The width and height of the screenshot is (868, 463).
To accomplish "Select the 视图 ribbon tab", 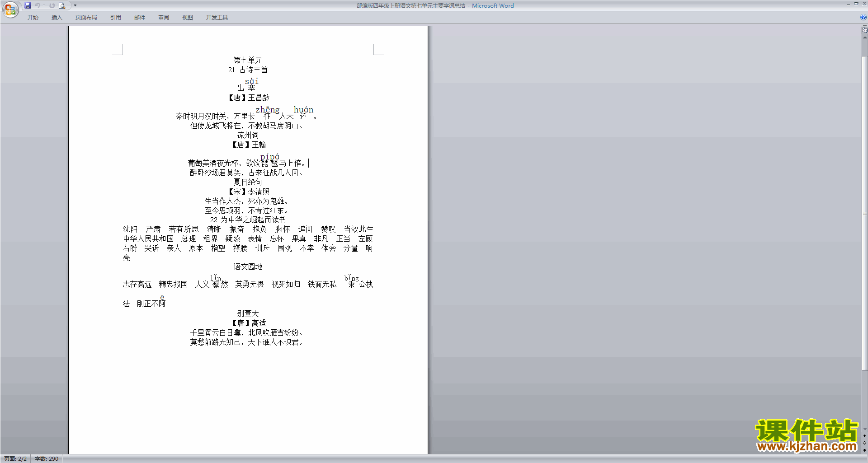I will (x=188, y=18).
